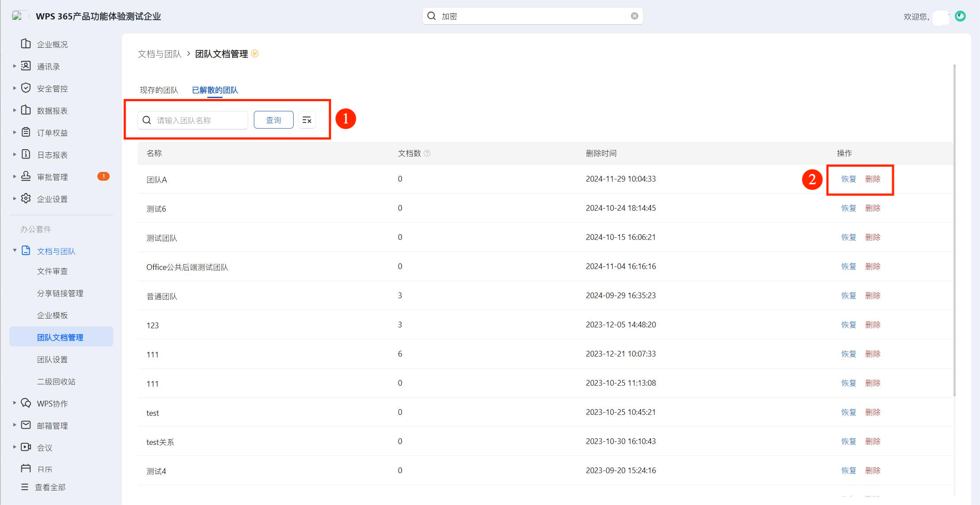Click the 审批管理 stamp icon
The width and height of the screenshot is (980, 505).
(x=26, y=176)
